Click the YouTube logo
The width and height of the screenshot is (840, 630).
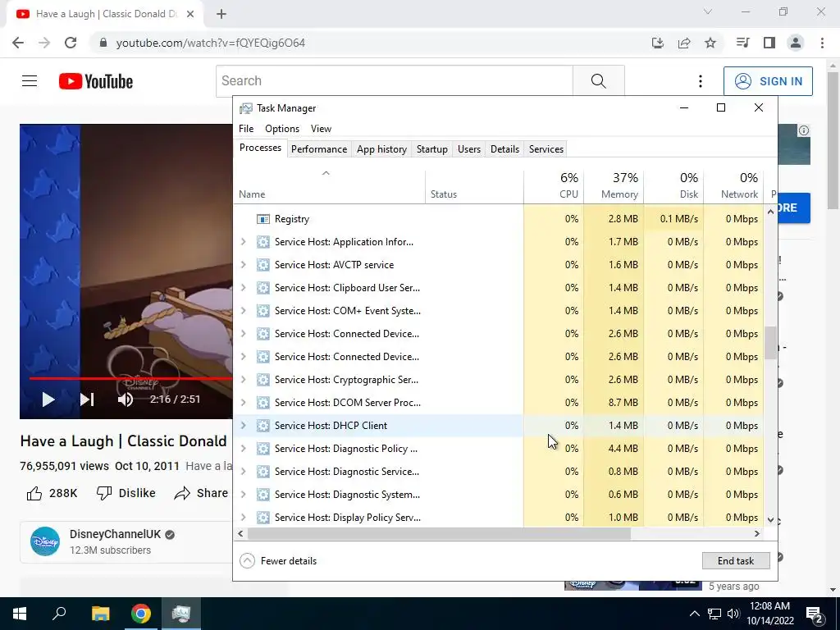[96, 81]
